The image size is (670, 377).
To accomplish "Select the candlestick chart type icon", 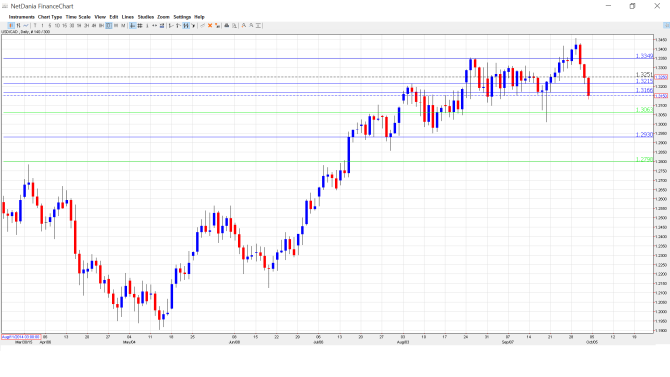I will 11,26.
